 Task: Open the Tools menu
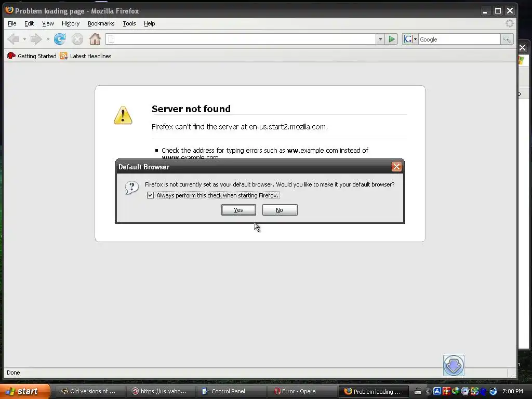(x=129, y=23)
